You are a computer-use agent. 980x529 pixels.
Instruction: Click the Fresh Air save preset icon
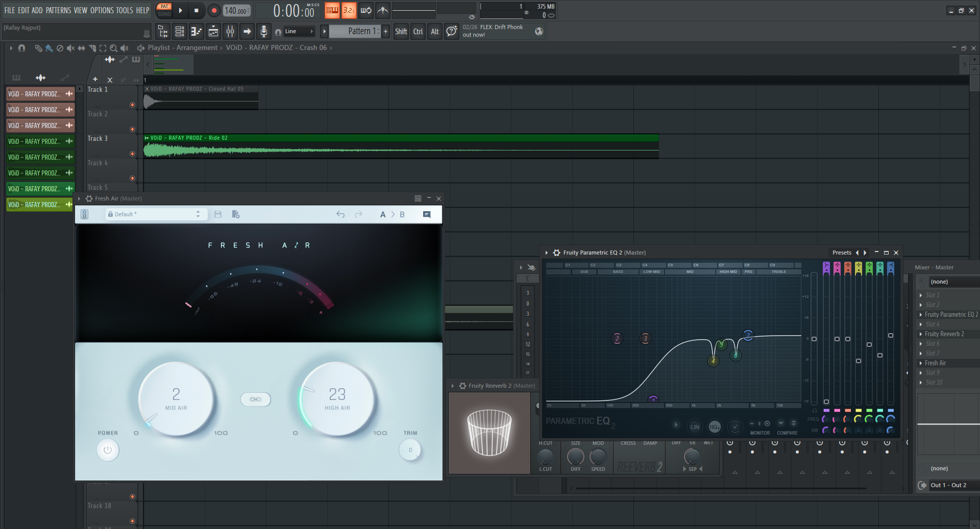pyautogui.click(x=218, y=215)
